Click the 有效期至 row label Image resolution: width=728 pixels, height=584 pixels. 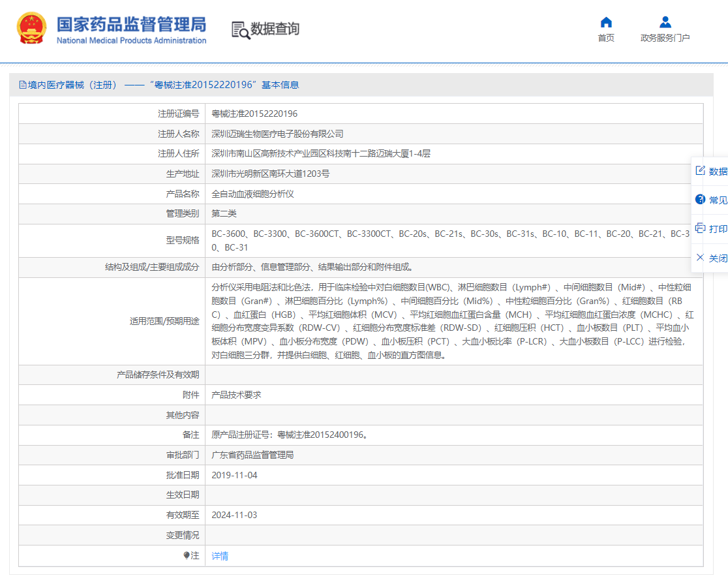click(x=183, y=515)
